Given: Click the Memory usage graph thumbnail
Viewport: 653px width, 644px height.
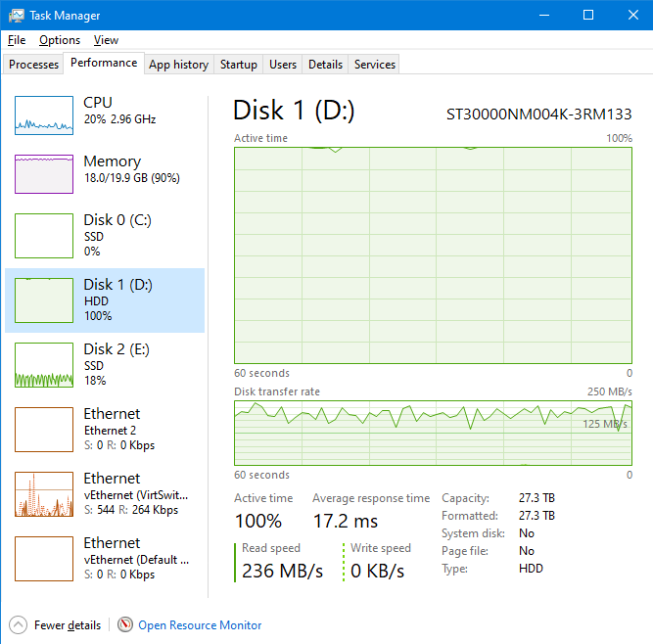Looking at the screenshot, I should pos(44,174).
